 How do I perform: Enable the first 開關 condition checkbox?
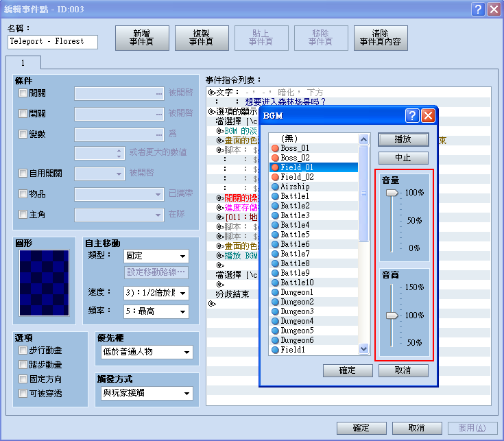(x=23, y=93)
